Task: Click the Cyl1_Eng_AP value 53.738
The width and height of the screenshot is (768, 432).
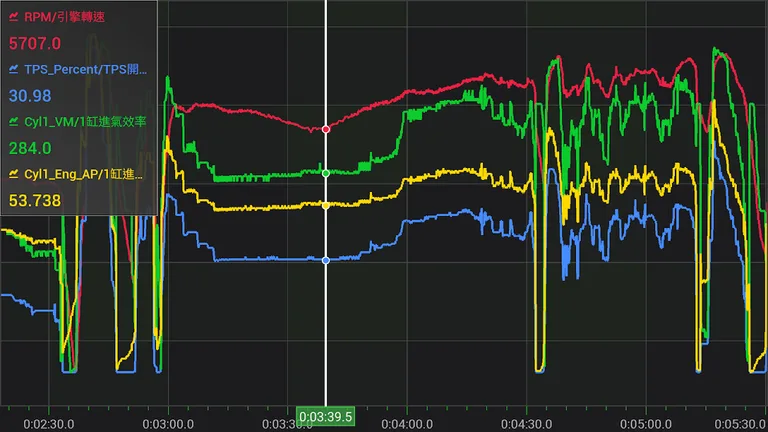Action: [35, 200]
